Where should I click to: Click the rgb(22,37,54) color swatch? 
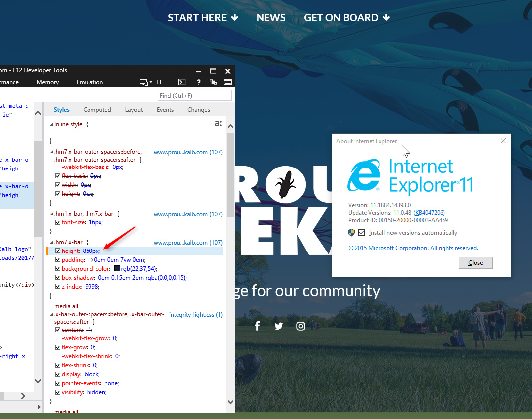point(117,268)
